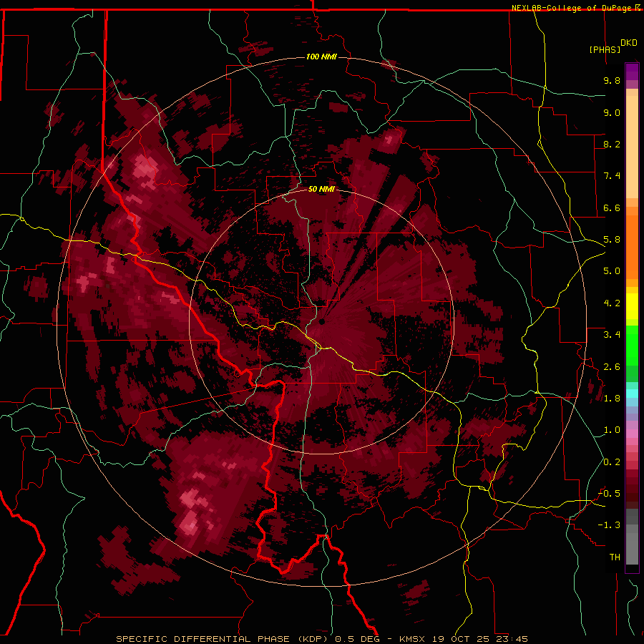Click the -0.5 value on the scale

pos(609,494)
